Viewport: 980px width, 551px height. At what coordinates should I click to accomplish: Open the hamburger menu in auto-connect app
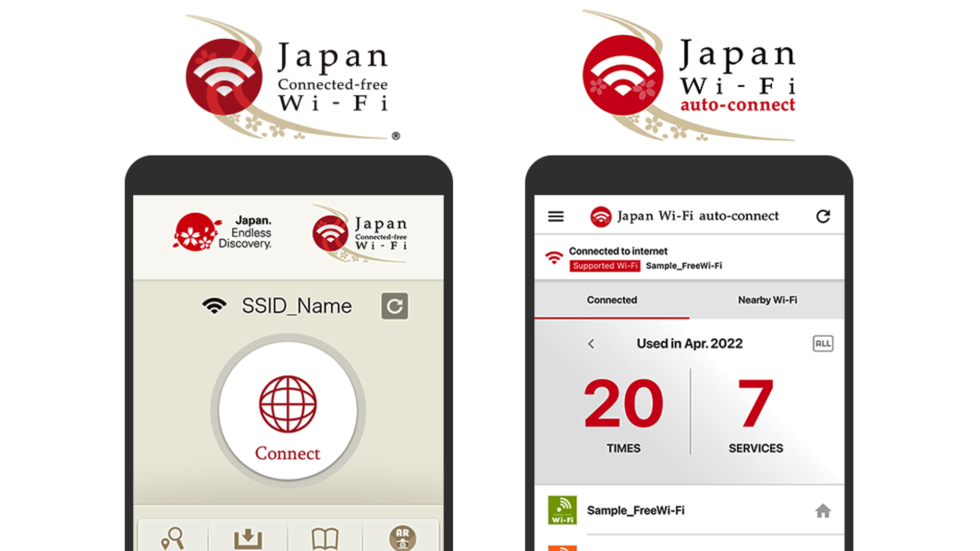pyautogui.click(x=556, y=217)
